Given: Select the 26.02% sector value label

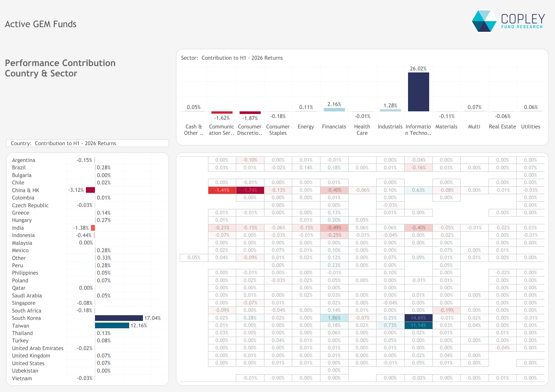Looking at the screenshot, I should coord(418,68).
